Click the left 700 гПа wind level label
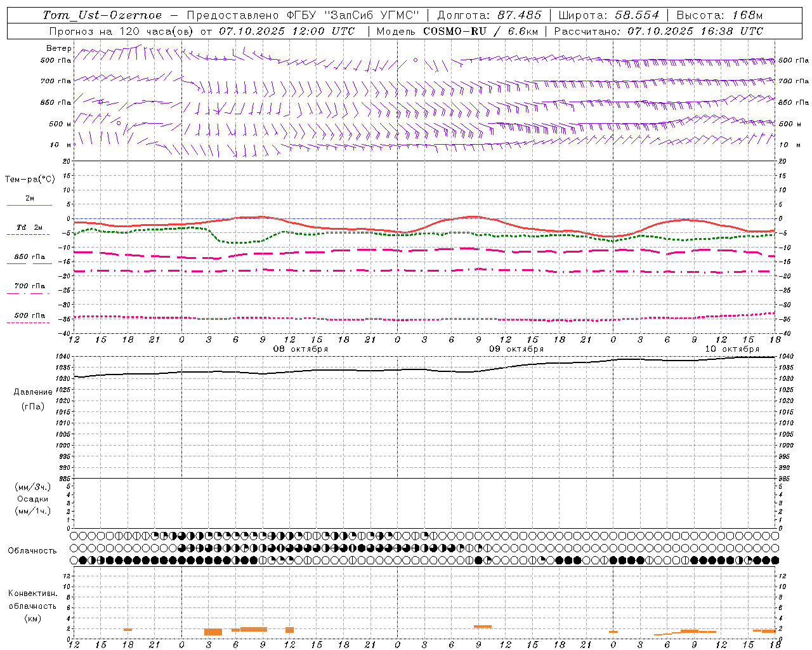Viewport: 812px width, 650px height. (56, 81)
